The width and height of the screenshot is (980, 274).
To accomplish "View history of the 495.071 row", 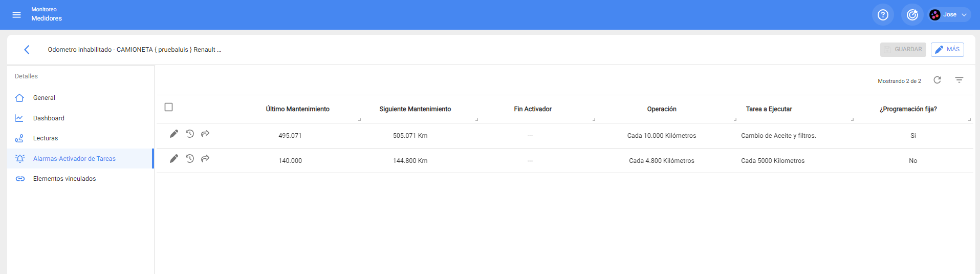I will point(190,134).
